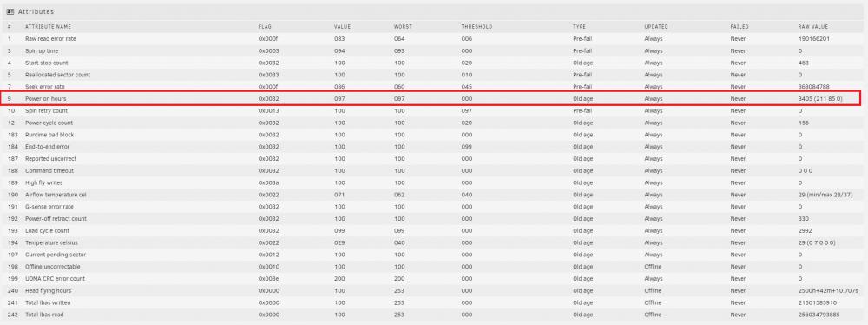
Task: Click value 083 in Raw read error rate row
Action: point(339,39)
